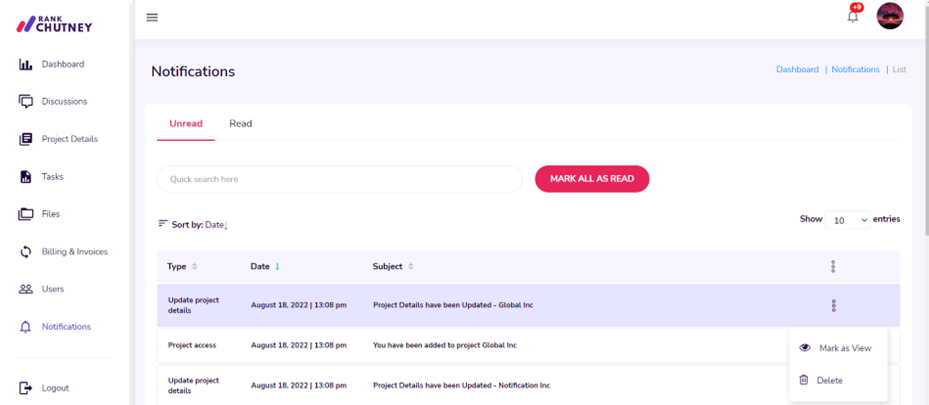This screenshot has width=929, height=405.
Task: Click the Dashboard bar-chart icon in sidebar
Action: tap(25, 64)
